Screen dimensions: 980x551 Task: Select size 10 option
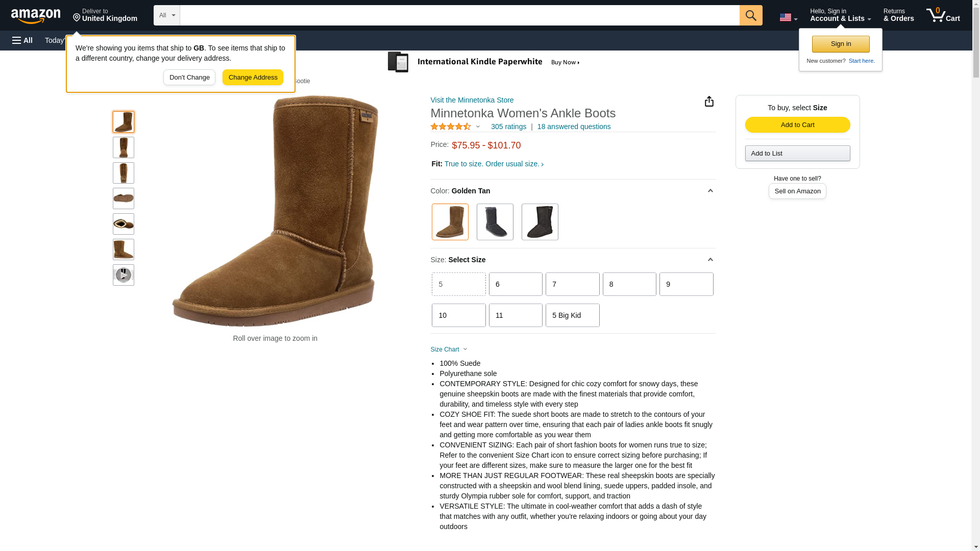pyautogui.click(x=458, y=315)
